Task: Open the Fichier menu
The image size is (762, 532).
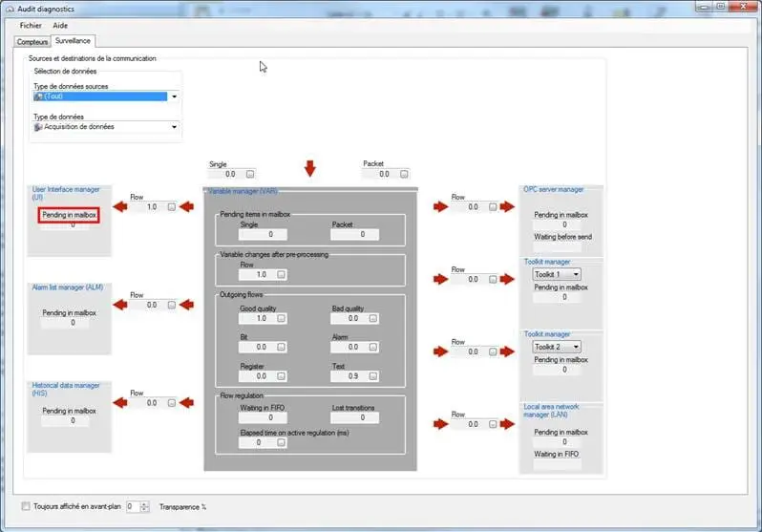Action: pos(32,26)
